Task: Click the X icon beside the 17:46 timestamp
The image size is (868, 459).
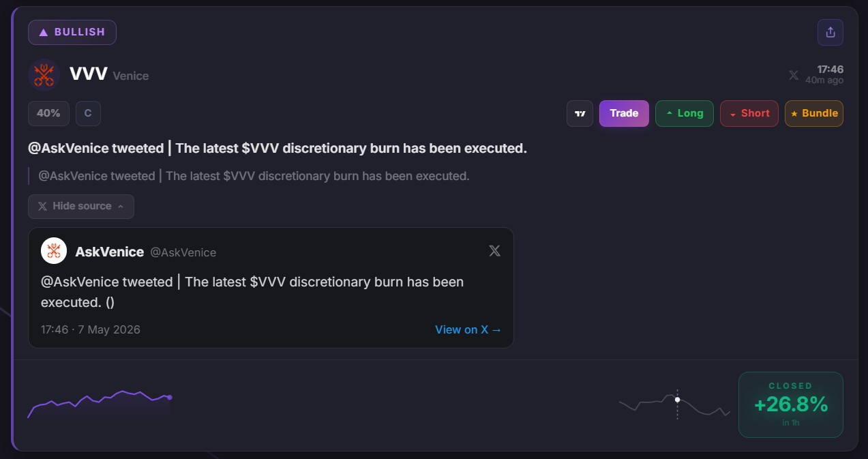Action: 794,75
